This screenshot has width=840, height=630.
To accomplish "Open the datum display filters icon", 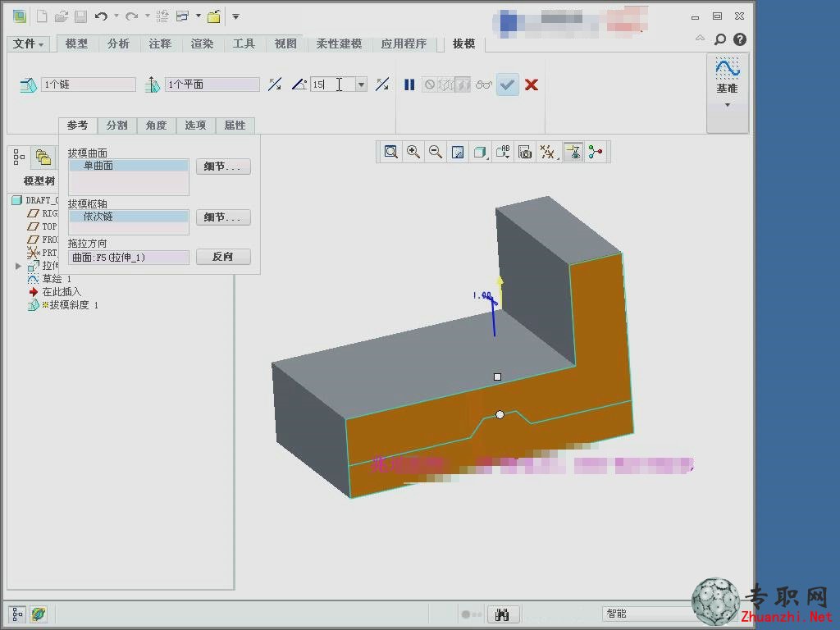I will [547, 153].
